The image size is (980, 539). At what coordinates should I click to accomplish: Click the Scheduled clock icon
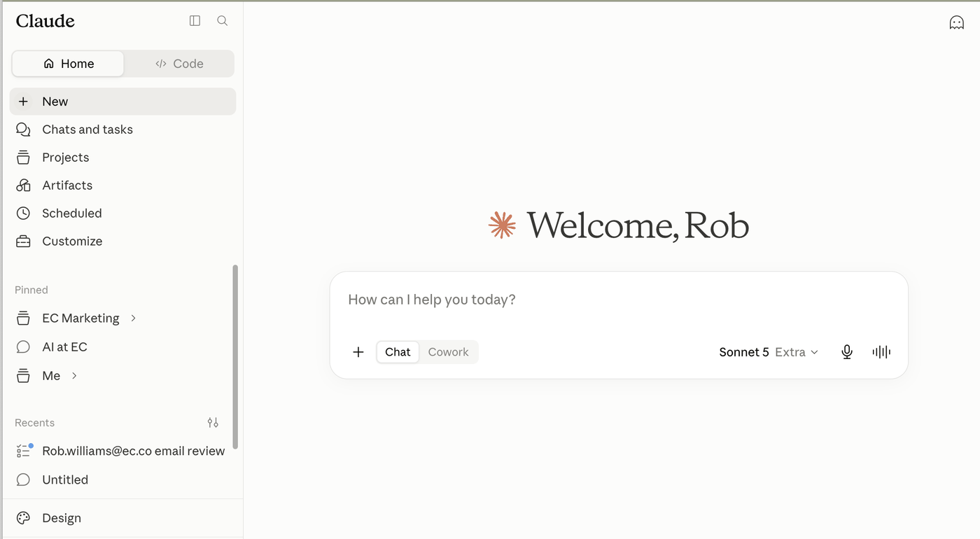tap(23, 213)
